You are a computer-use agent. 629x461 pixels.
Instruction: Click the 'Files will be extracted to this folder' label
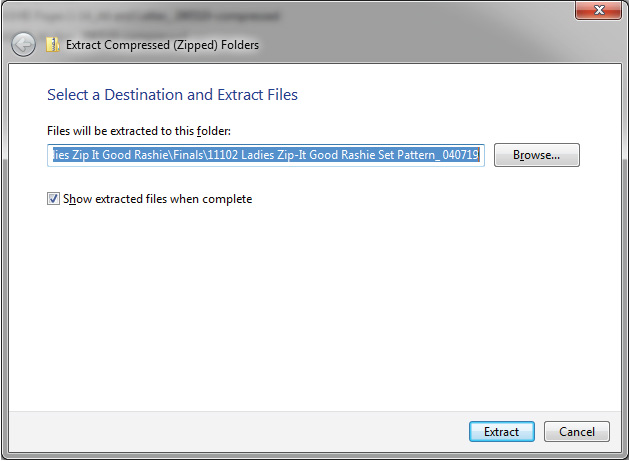click(x=139, y=131)
